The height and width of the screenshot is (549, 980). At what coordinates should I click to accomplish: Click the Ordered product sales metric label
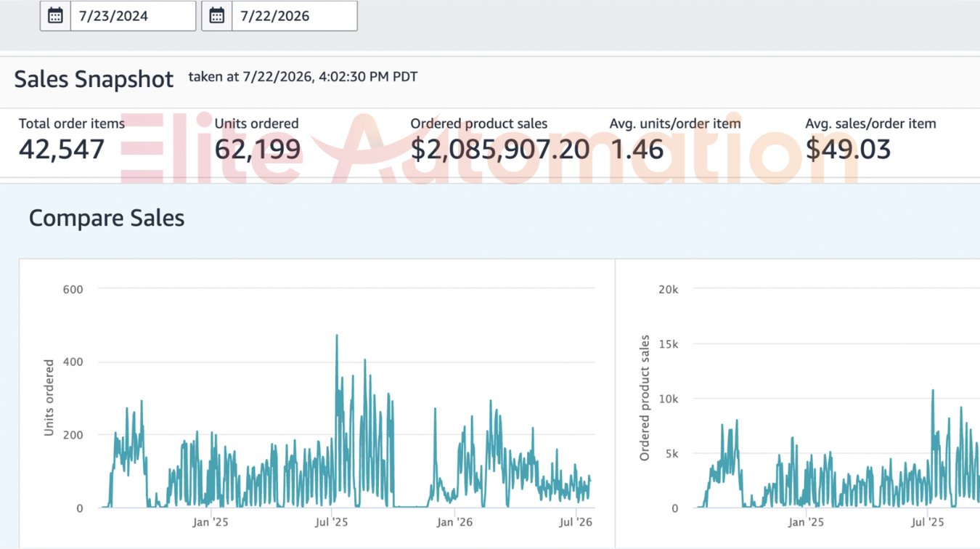pyautogui.click(x=479, y=123)
